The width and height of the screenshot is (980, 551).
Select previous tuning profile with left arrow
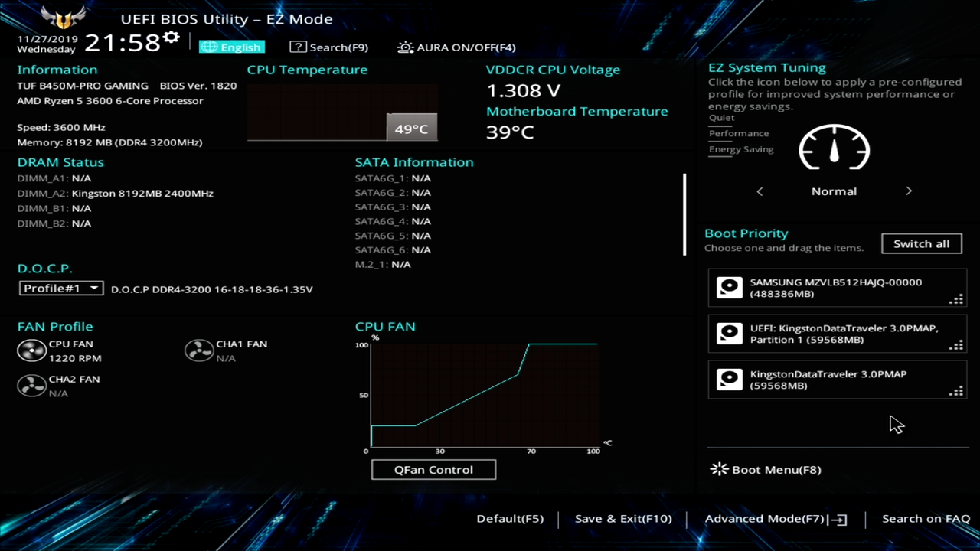759,191
